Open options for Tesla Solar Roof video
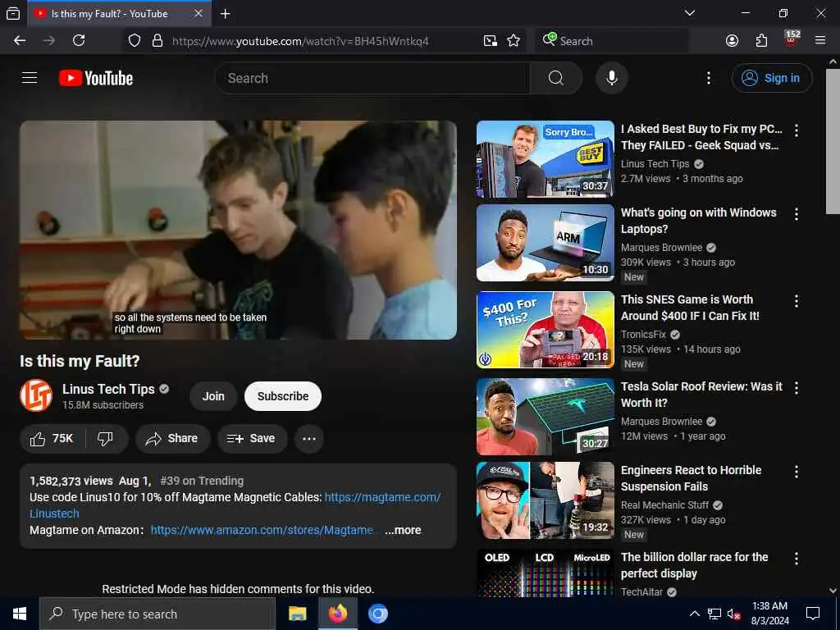The image size is (840, 630). [x=797, y=388]
